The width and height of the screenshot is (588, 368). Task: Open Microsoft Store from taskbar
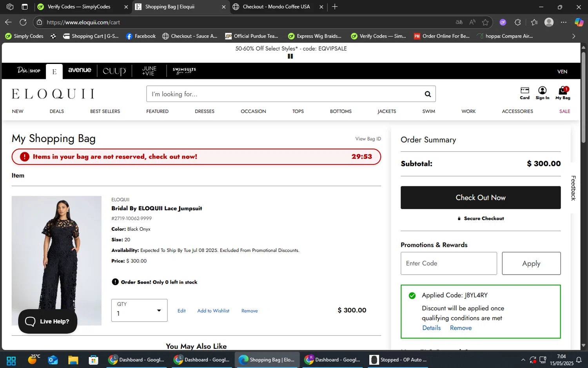pyautogui.click(x=93, y=360)
